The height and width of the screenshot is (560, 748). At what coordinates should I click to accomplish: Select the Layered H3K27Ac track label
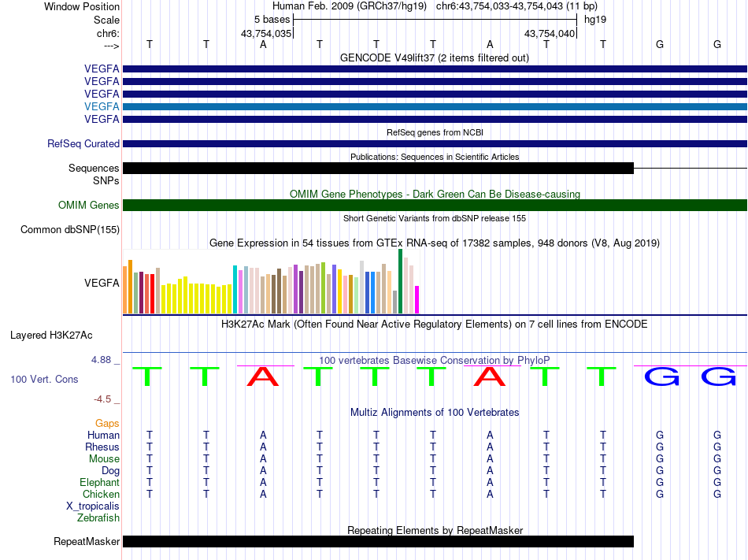pos(51,335)
